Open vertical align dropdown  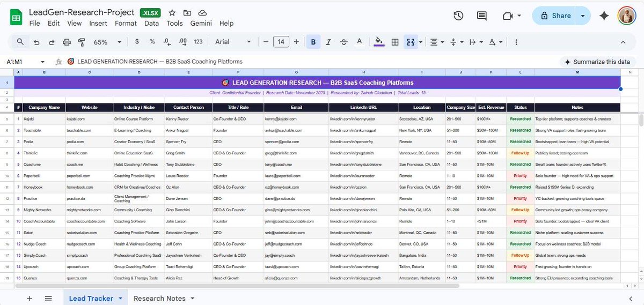tap(456, 42)
